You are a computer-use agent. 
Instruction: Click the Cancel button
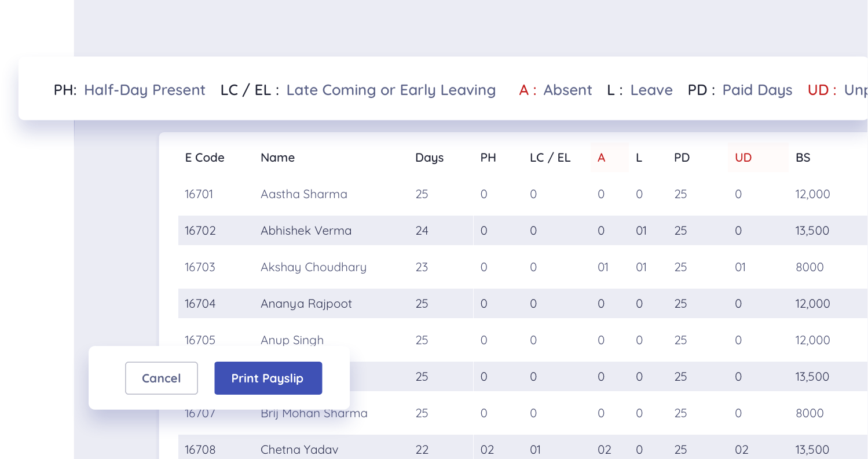(x=161, y=378)
